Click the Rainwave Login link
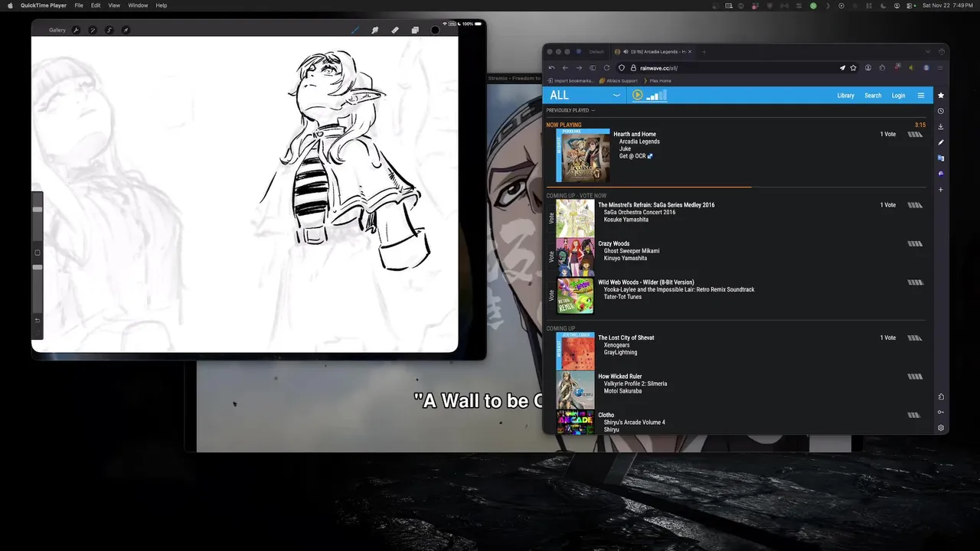This screenshot has height=551, width=980. coord(898,96)
